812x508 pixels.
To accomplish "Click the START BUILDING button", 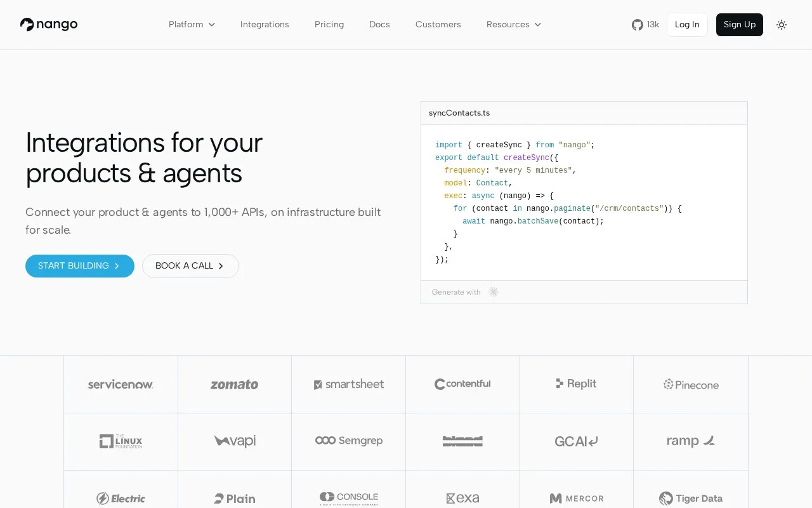I will pos(80,266).
